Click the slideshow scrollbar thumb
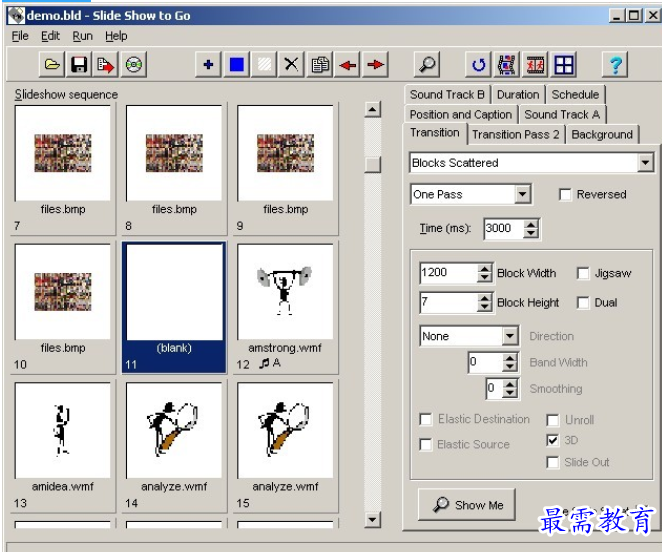The width and height of the screenshot is (662, 552). click(x=372, y=165)
